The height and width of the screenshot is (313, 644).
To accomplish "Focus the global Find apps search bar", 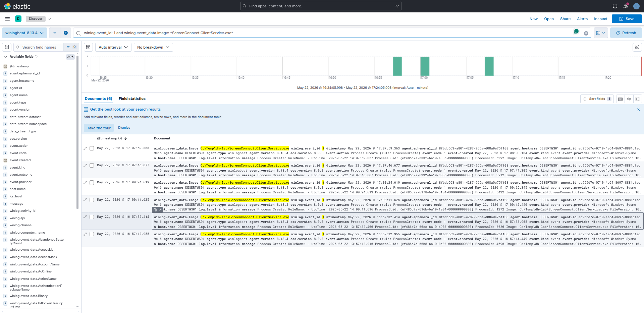I will (x=321, y=6).
